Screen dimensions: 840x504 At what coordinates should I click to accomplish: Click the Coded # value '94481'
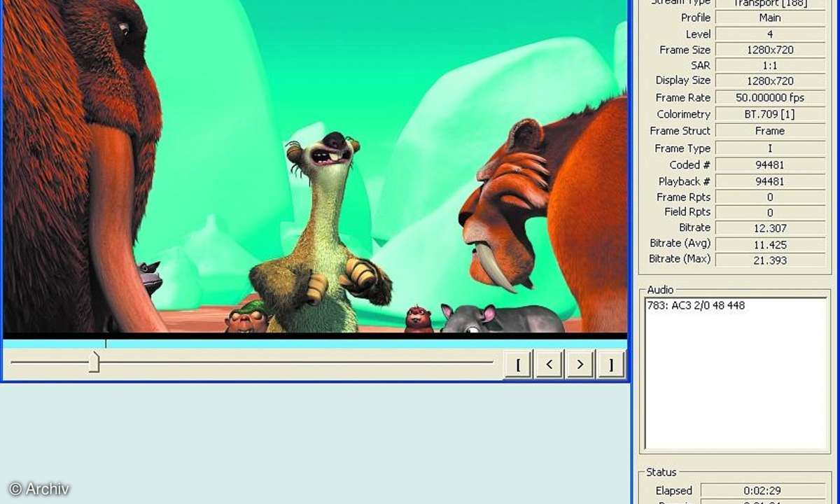tap(770, 165)
